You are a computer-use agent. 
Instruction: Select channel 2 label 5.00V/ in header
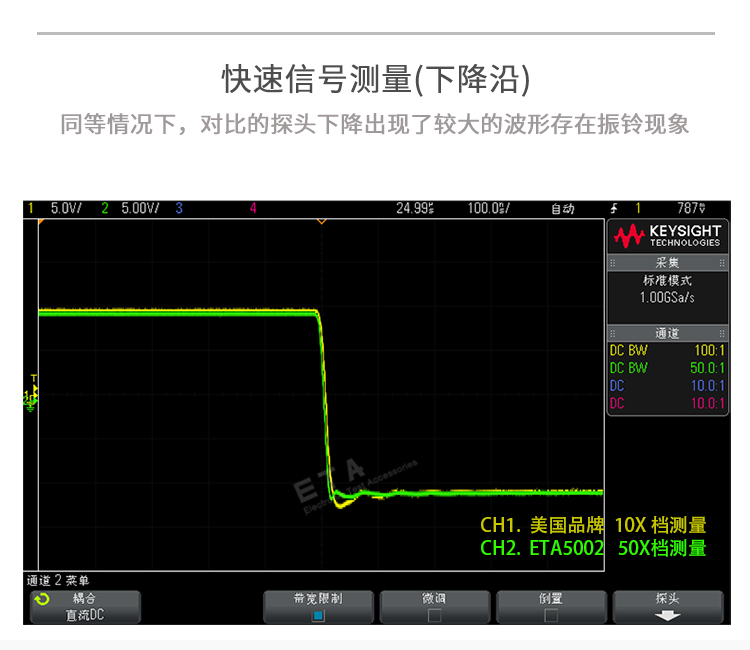(140, 208)
